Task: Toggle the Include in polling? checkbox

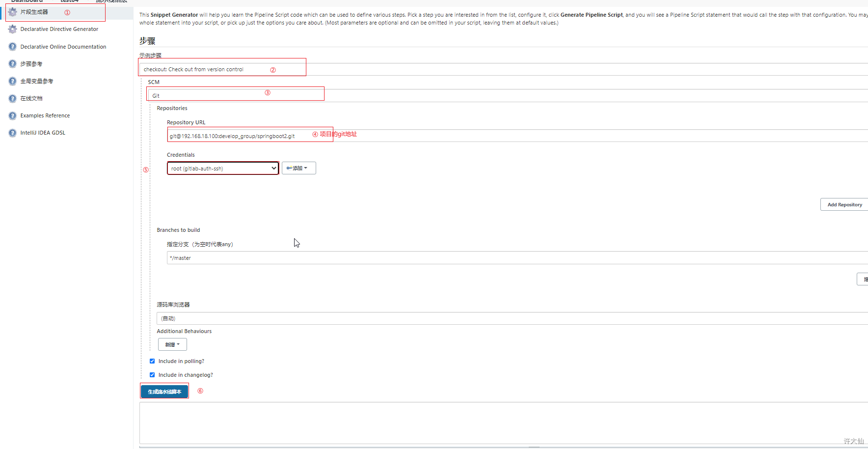Action: (152, 361)
